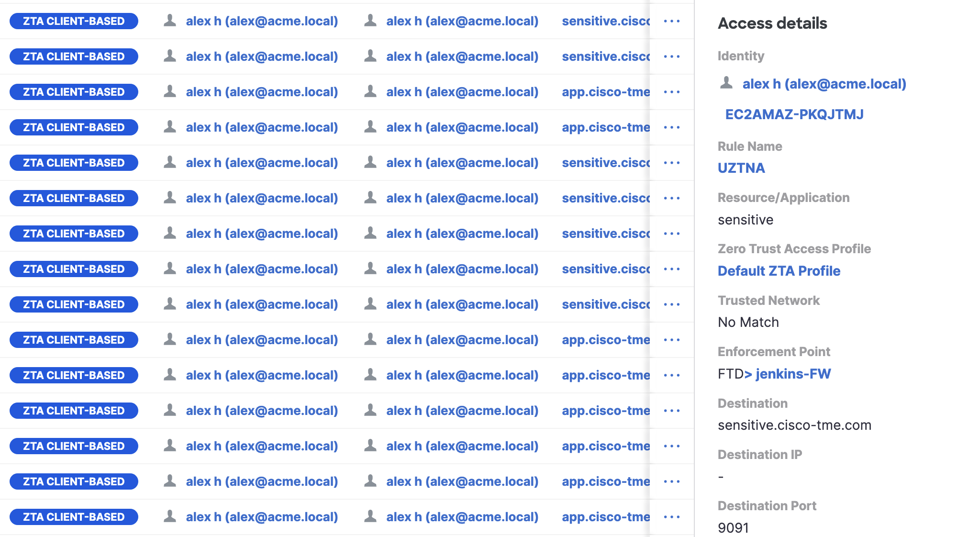The image size is (980, 537).
Task: Click the jenkins-FW enforcement point link
Action: click(x=793, y=374)
